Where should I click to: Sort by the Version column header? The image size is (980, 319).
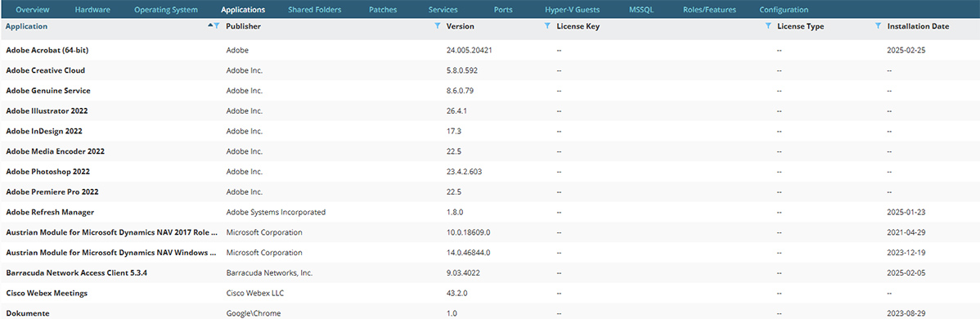coord(460,26)
